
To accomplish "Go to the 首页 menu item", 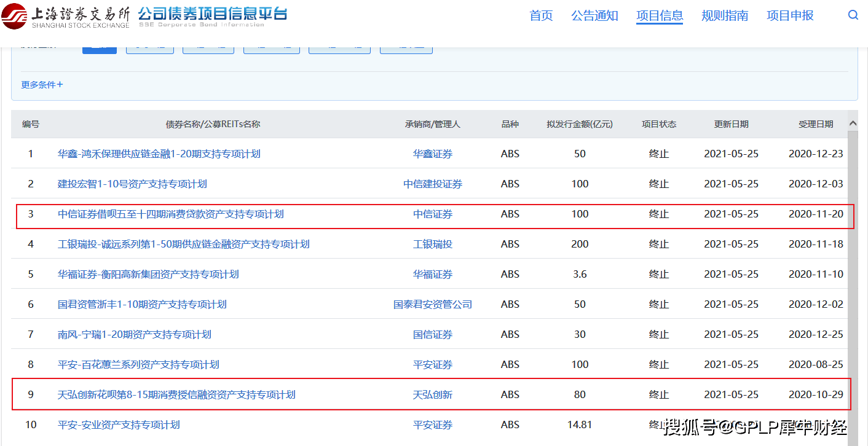I will [x=541, y=16].
